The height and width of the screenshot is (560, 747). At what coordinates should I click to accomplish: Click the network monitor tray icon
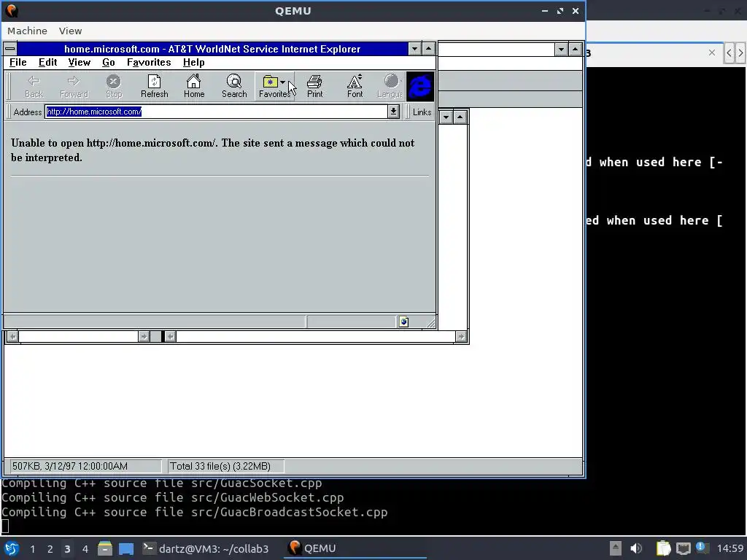tap(683, 548)
